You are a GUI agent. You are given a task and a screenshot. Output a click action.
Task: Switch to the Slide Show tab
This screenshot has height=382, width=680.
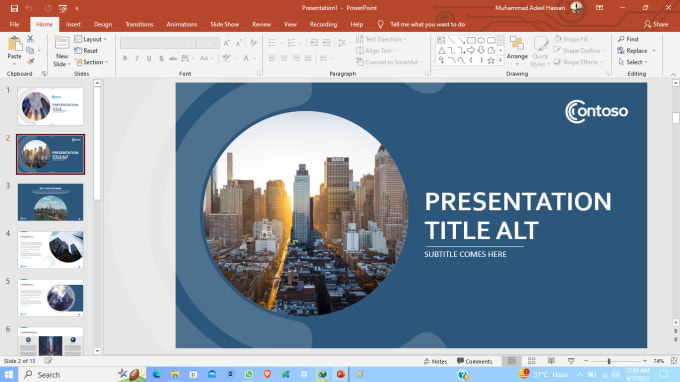pos(225,24)
